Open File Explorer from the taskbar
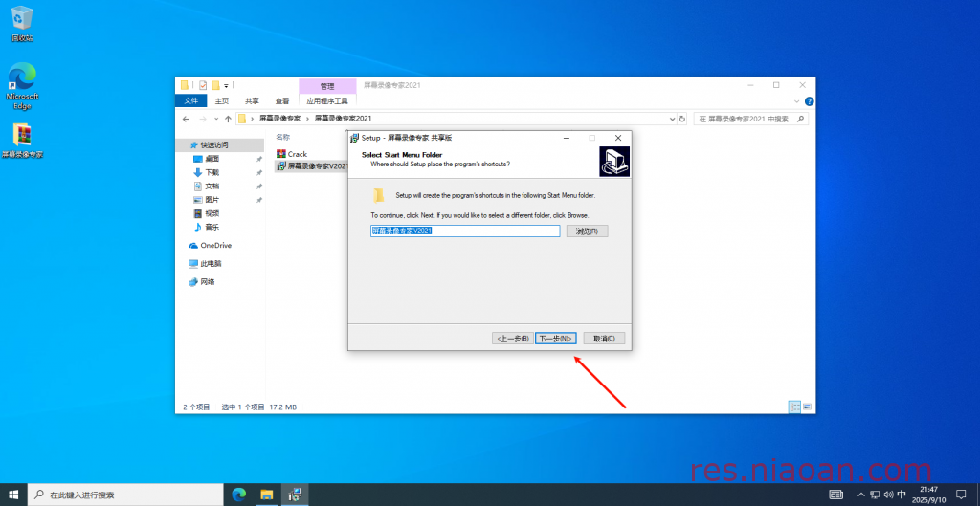Screen dimensions: 980x506 click(x=267, y=495)
